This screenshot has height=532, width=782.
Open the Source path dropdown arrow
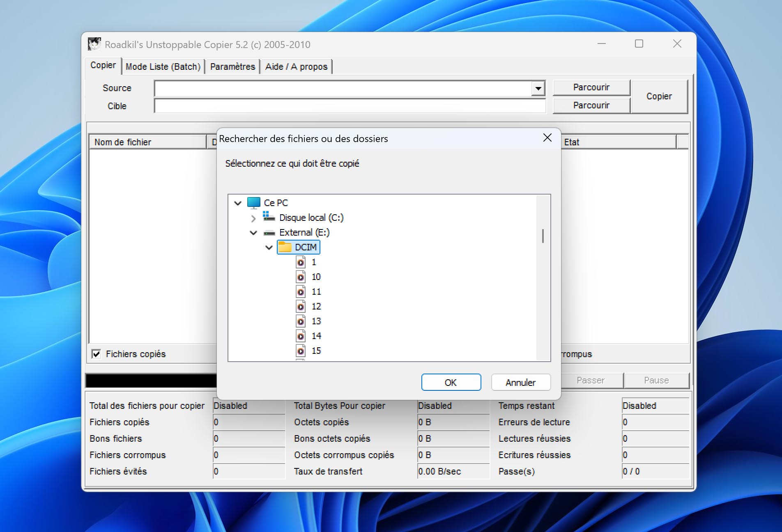click(538, 88)
